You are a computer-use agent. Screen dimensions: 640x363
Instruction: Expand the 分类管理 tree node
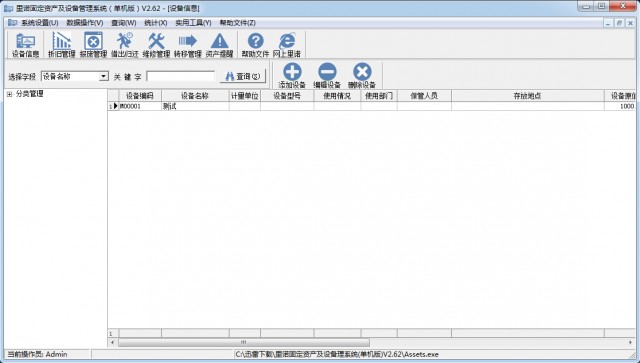coord(9,94)
